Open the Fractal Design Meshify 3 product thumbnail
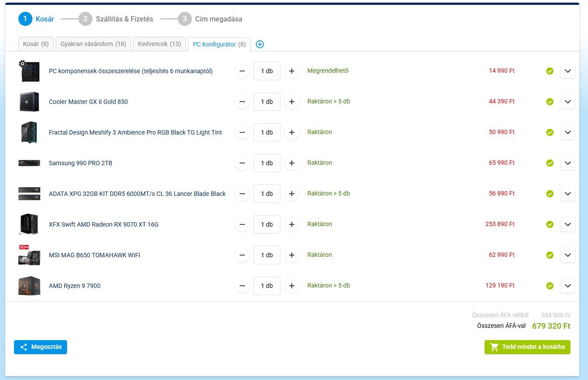588x380 pixels. click(29, 132)
